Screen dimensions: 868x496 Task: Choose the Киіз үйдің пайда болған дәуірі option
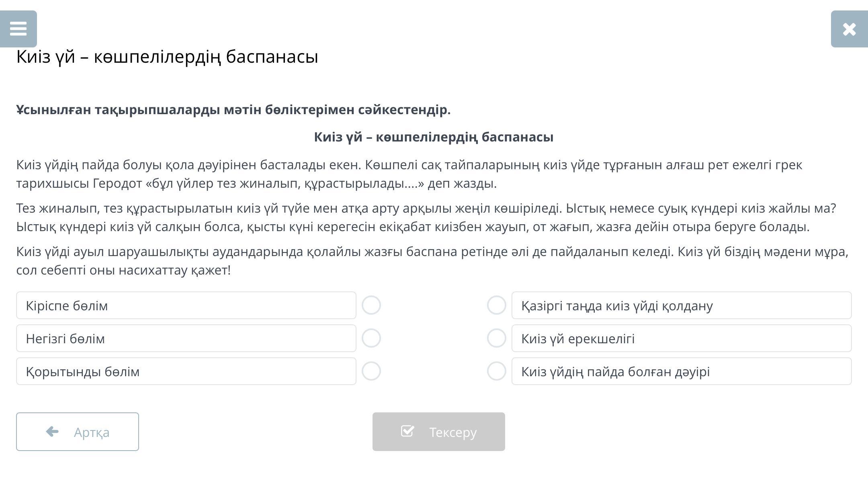(x=681, y=371)
